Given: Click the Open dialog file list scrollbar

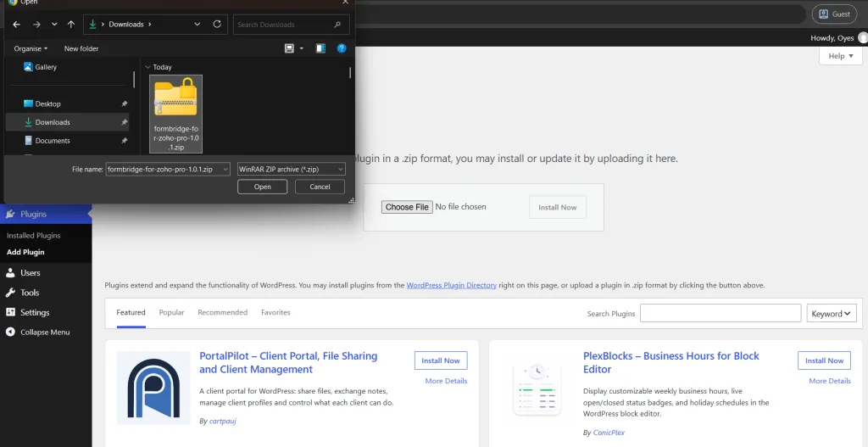Looking at the screenshot, I should 350,74.
